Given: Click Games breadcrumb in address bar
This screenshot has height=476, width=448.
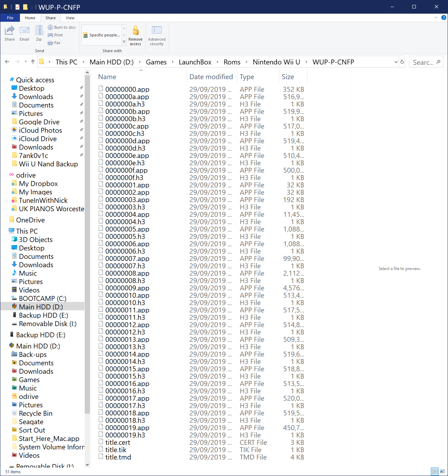Looking at the screenshot, I should point(156,62).
